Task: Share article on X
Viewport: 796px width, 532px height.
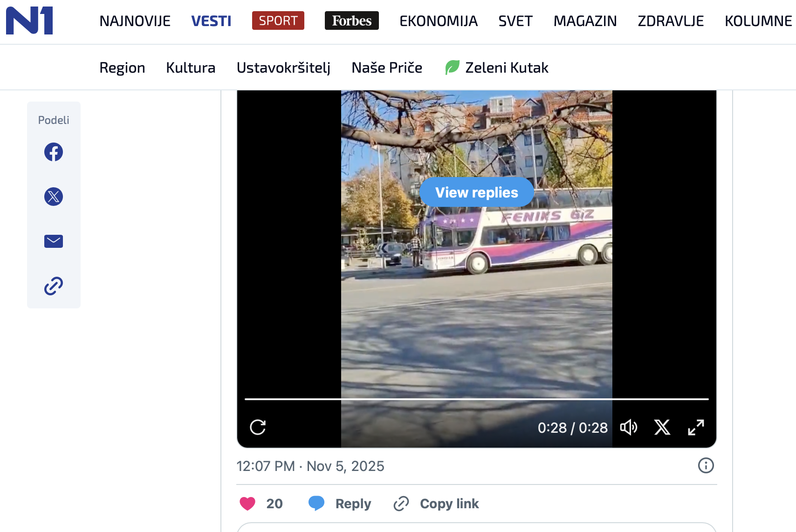Action: tap(54, 197)
